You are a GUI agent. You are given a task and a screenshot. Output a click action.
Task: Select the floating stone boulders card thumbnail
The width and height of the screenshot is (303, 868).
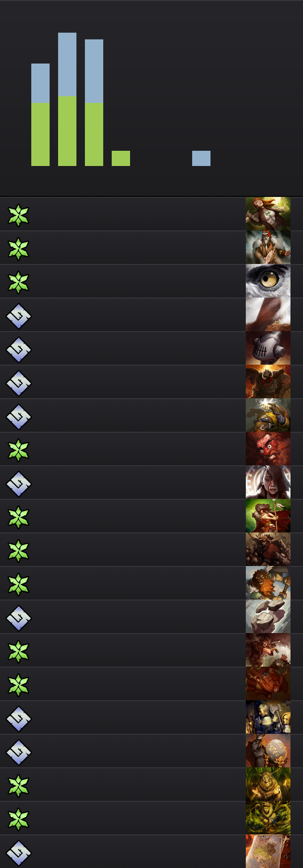[268, 617]
